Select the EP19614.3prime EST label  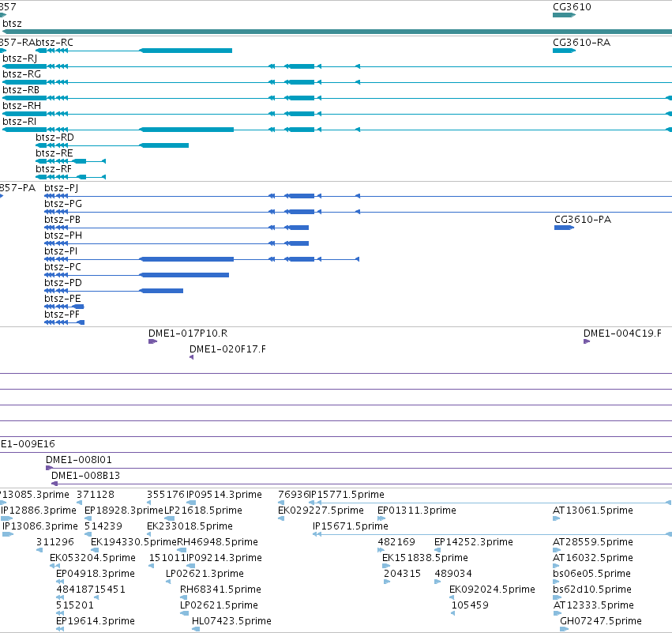point(96,622)
